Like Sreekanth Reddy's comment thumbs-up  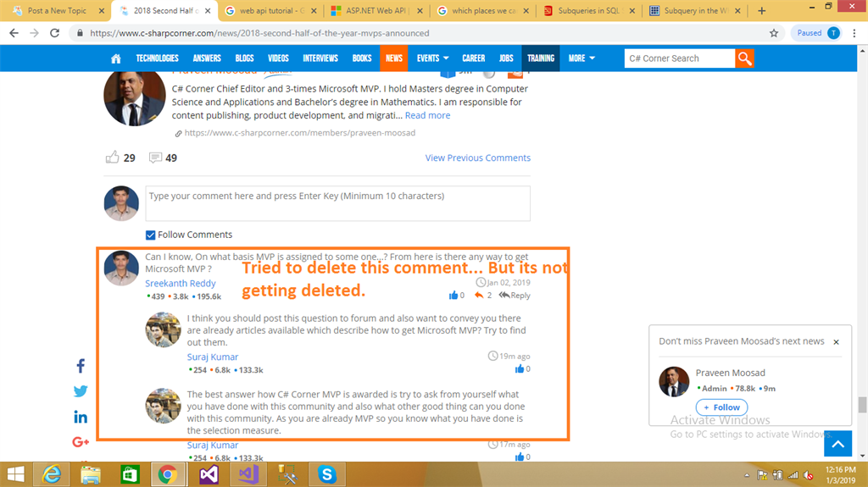pyautogui.click(x=453, y=295)
